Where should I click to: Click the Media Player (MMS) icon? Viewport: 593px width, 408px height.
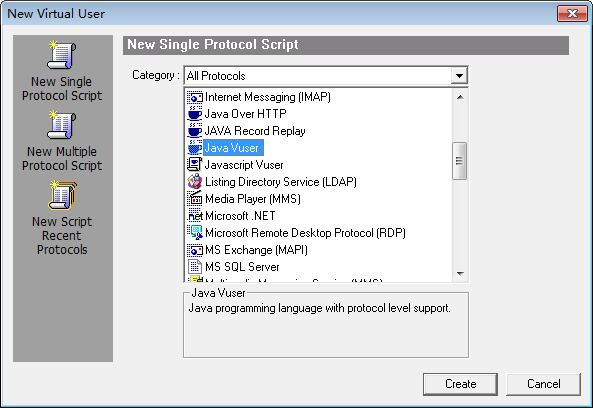(x=195, y=199)
